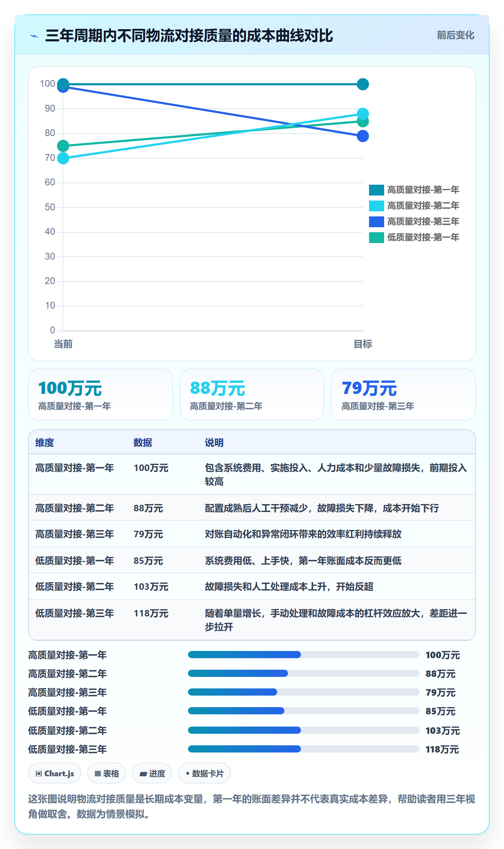Click the 低质量对接-第二年 progress bar
The height and width of the screenshot is (849, 504).
coord(304,730)
